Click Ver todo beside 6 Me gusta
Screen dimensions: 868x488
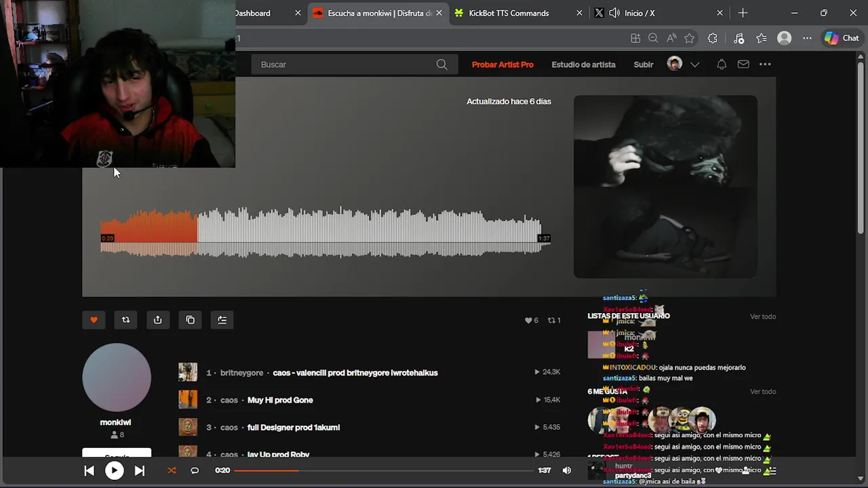pos(763,392)
